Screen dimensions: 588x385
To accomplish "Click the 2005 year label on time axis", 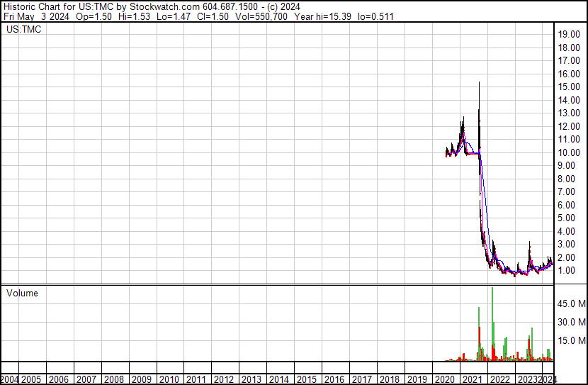I will (x=31, y=379).
